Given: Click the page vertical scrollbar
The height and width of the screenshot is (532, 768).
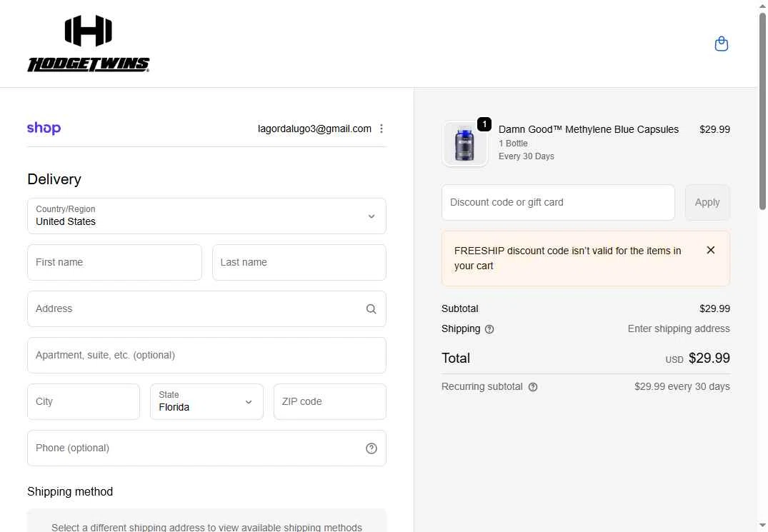Looking at the screenshot, I should pyautogui.click(x=762, y=111).
